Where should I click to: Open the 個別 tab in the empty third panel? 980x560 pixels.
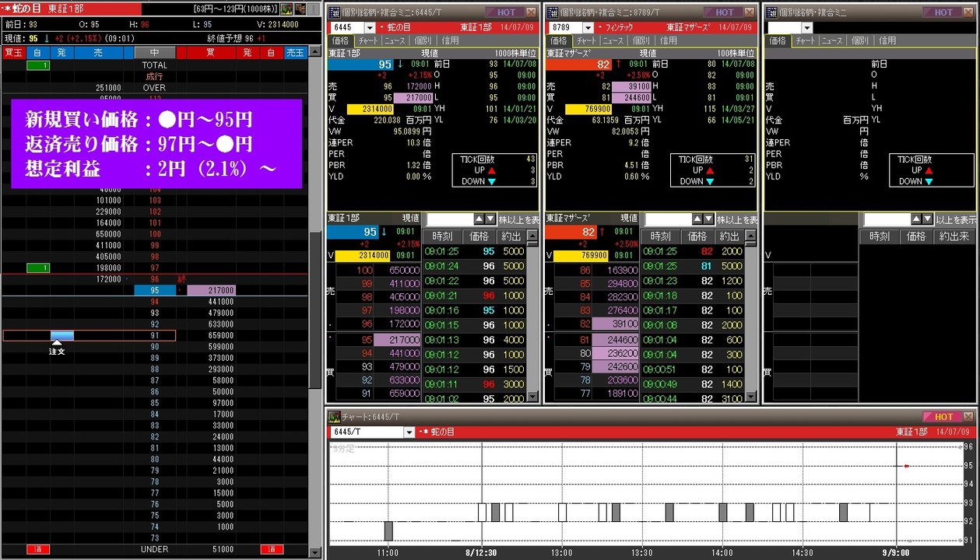tap(859, 40)
